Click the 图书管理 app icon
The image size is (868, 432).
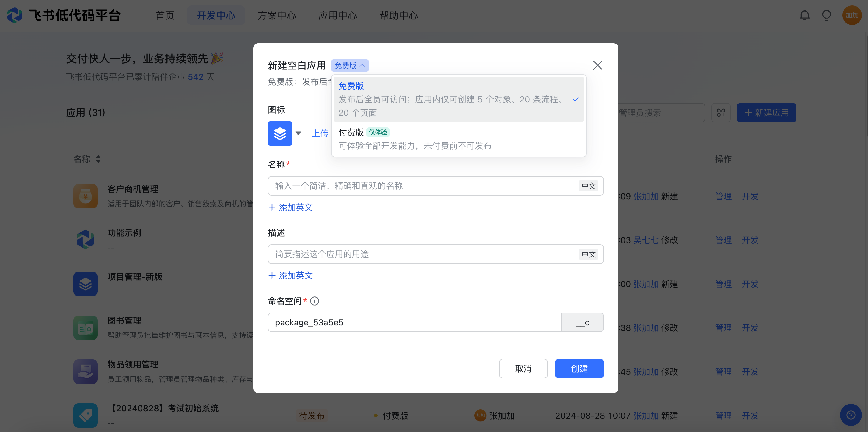tap(86, 328)
